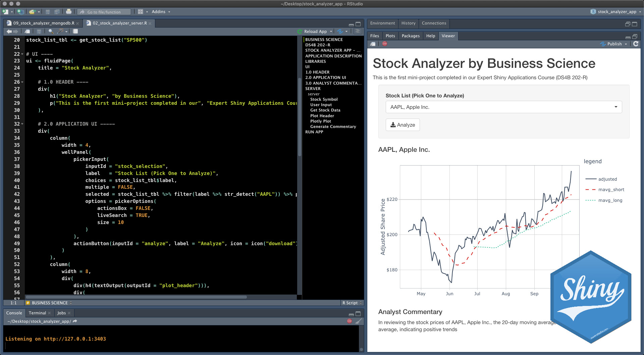Close the 09_stock_analyzer_mongodb.R tab
644x355 pixels.
pos(77,24)
